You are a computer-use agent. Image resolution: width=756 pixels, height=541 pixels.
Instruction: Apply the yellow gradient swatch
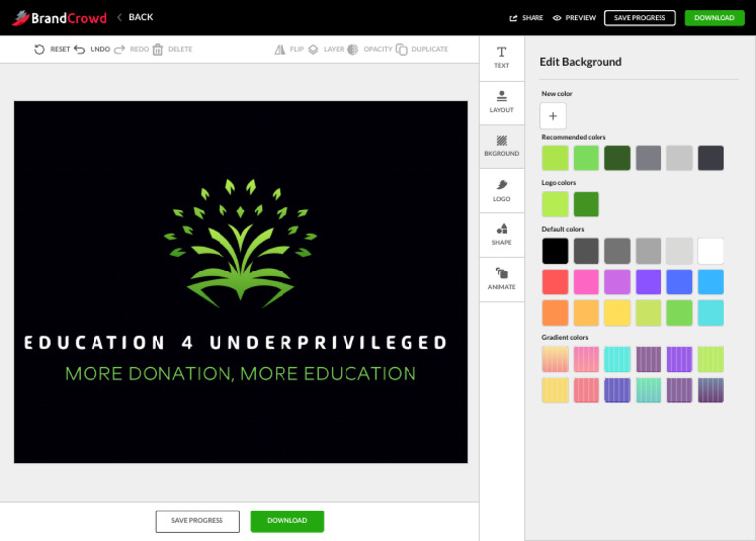coord(555,391)
